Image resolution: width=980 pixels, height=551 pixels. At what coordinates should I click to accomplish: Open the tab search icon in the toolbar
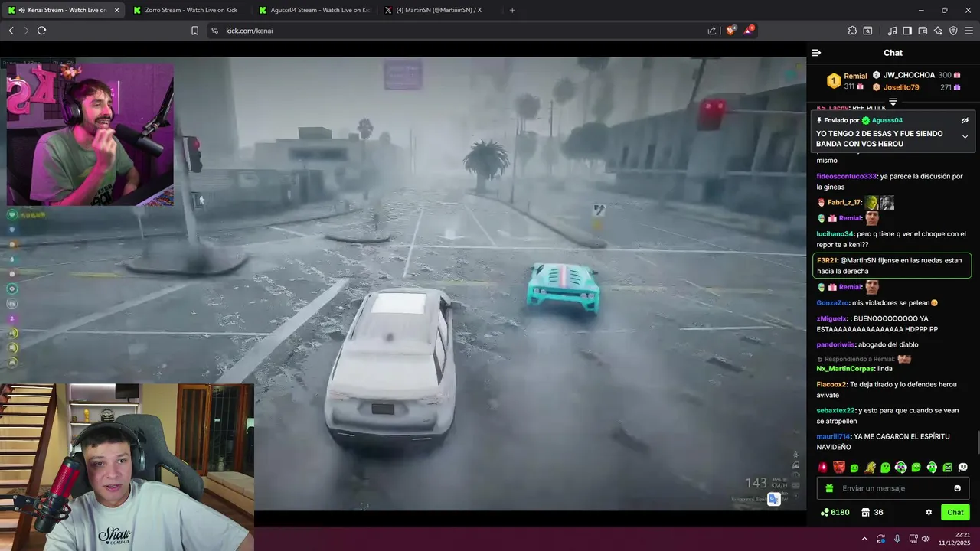867,31
